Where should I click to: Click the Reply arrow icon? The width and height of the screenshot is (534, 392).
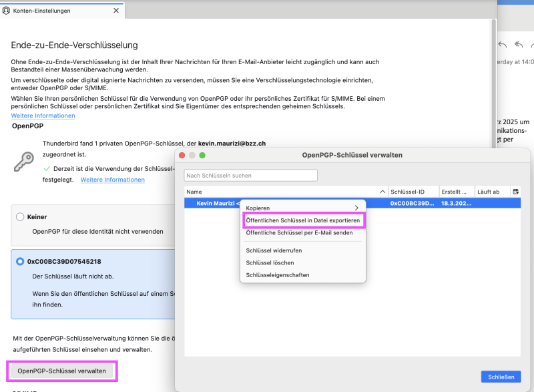pos(503,45)
